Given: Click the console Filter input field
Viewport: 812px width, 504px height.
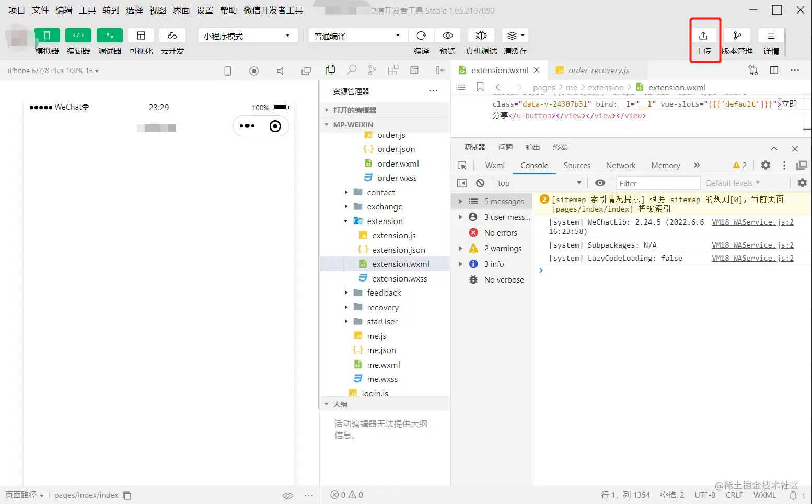Looking at the screenshot, I should pyautogui.click(x=658, y=183).
